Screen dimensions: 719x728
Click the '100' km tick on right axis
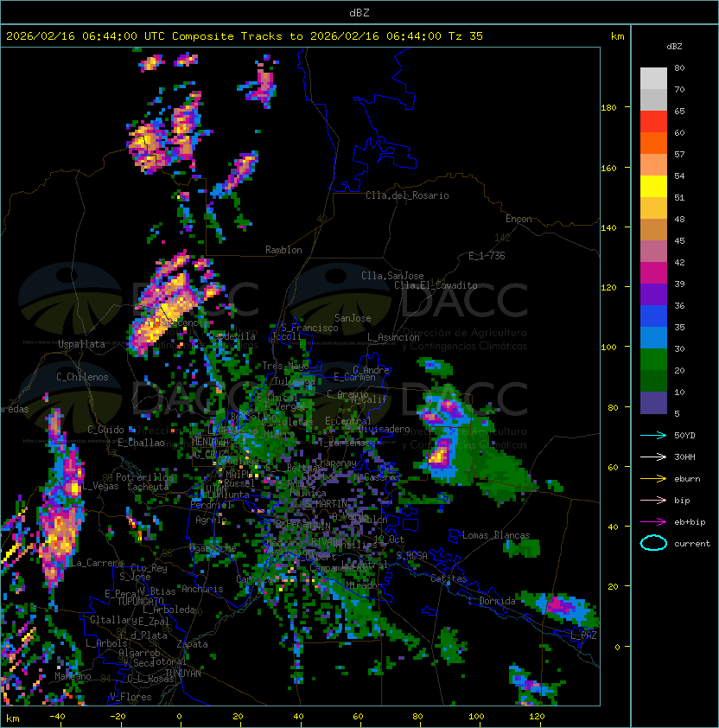coord(608,348)
